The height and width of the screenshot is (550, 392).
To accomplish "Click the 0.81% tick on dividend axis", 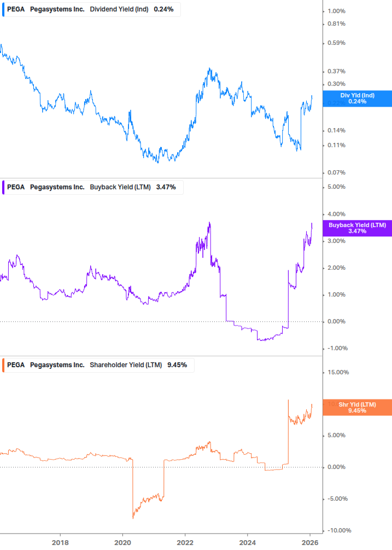I will point(336,24).
